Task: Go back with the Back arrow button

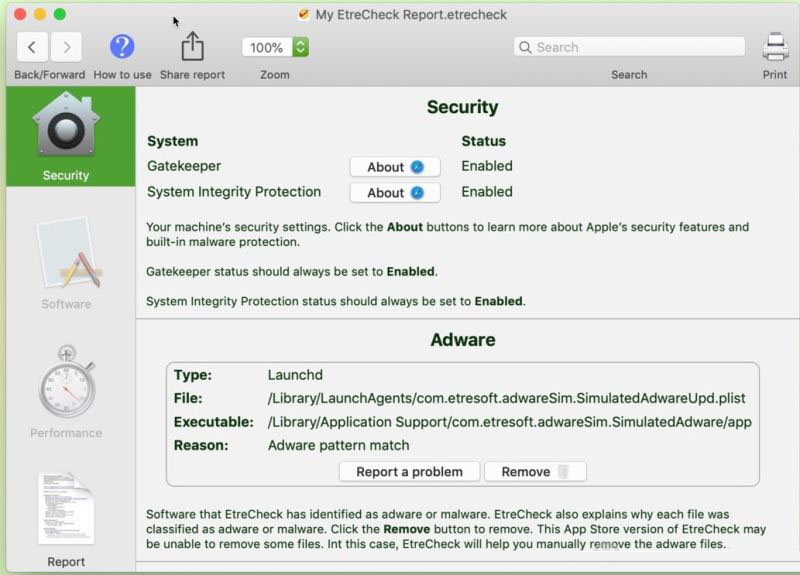Action: [32, 47]
